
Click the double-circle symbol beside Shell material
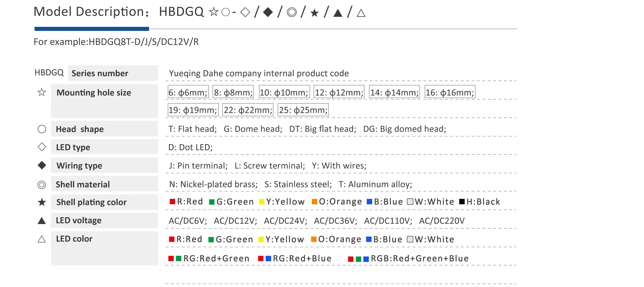(42, 185)
